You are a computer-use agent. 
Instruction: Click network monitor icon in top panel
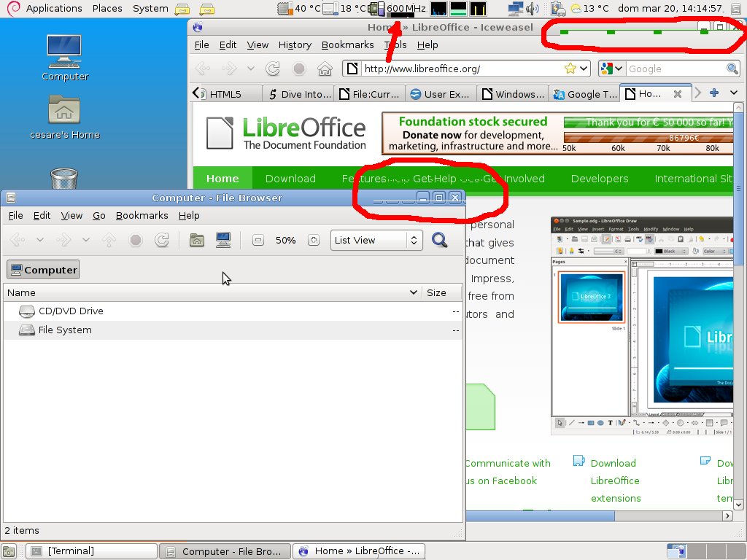516,9
